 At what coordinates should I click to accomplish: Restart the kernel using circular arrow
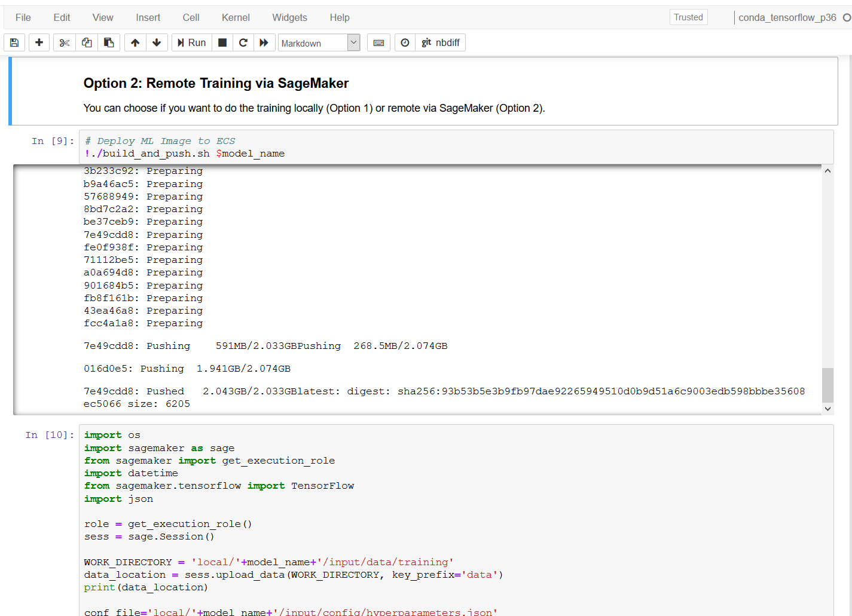tap(243, 42)
